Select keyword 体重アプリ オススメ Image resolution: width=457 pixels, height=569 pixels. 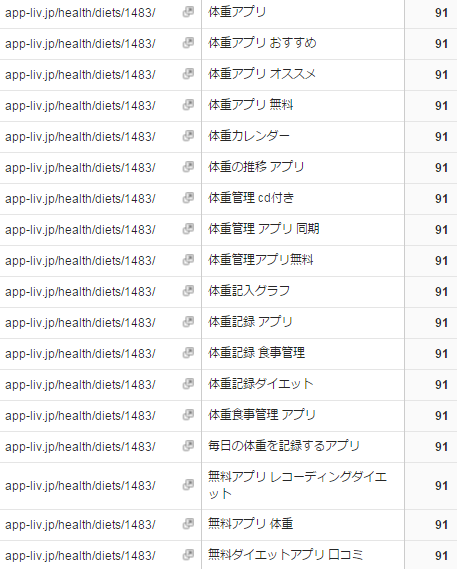point(262,74)
